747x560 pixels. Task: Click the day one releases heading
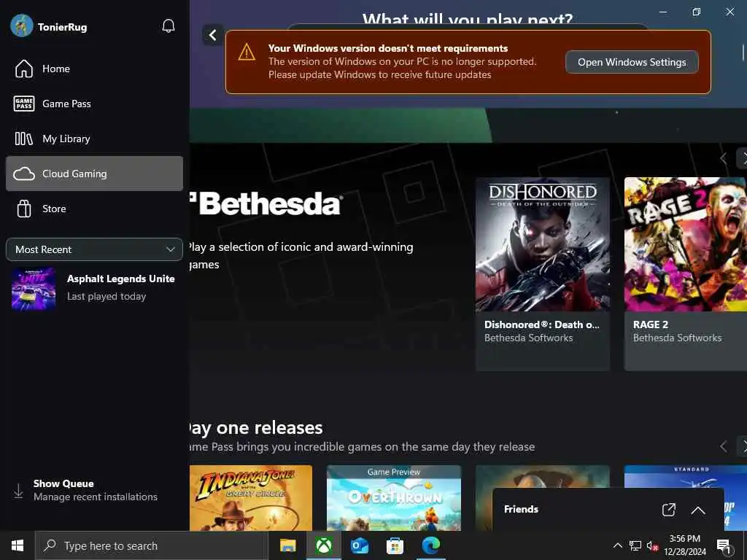pos(256,427)
